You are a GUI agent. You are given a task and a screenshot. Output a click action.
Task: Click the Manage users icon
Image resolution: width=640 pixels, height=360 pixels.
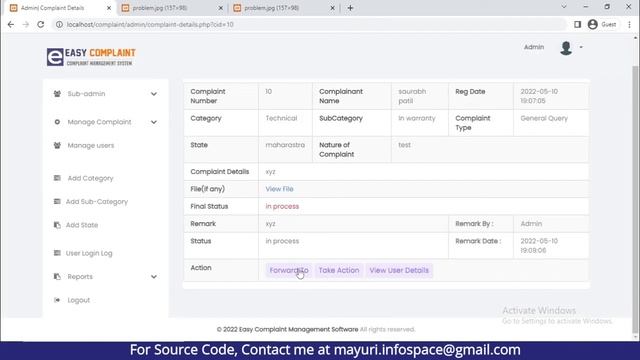pos(57,145)
